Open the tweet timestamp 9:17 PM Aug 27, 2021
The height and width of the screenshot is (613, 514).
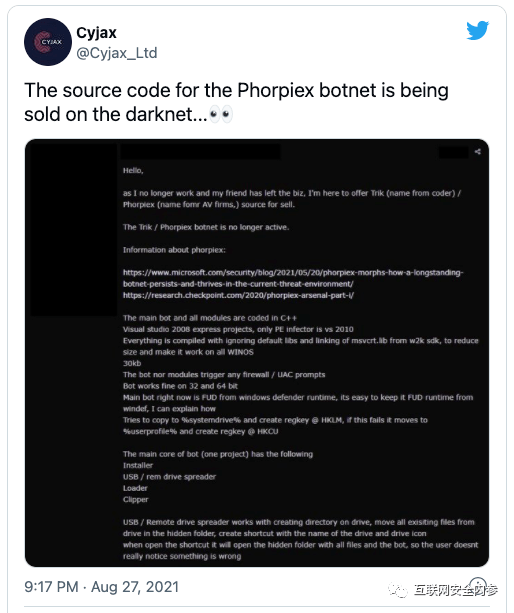coord(102,587)
